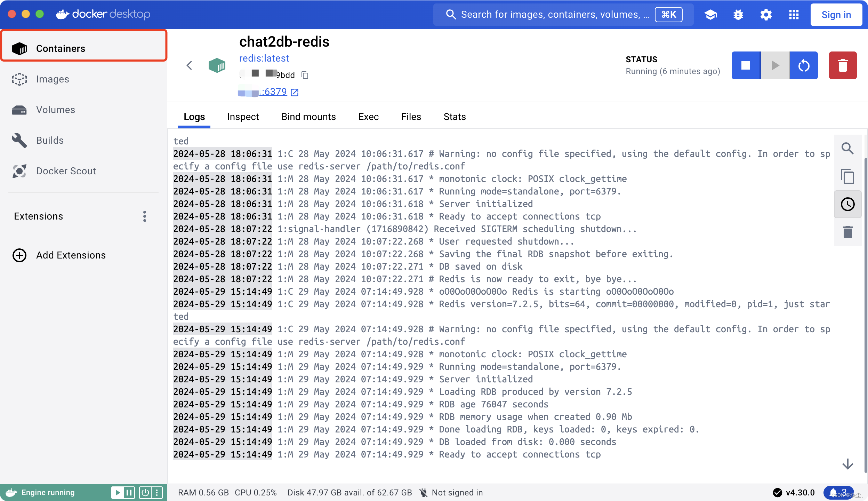Click Add Extensions label
Screen dimensions: 868x501
point(71,255)
